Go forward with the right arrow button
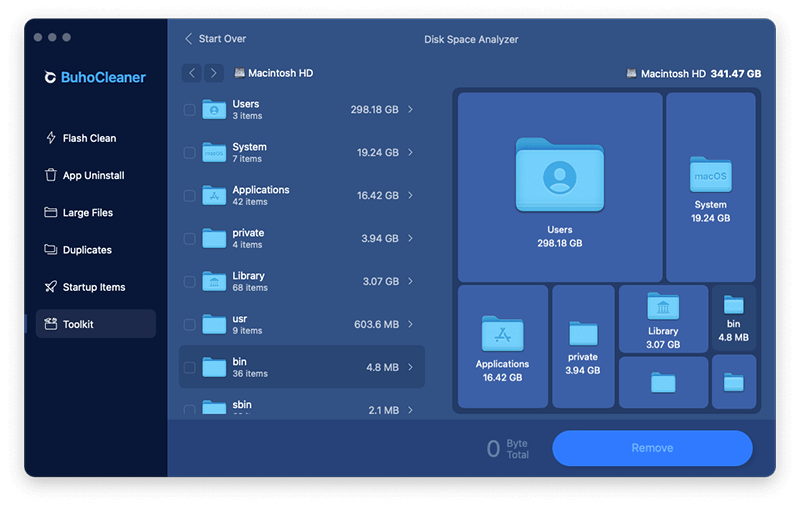Screen dimensions: 800x507 click(x=214, y=73)
